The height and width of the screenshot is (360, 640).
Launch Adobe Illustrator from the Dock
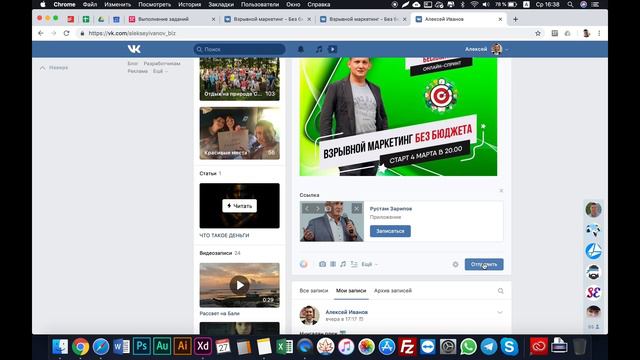tap(182, 346)
